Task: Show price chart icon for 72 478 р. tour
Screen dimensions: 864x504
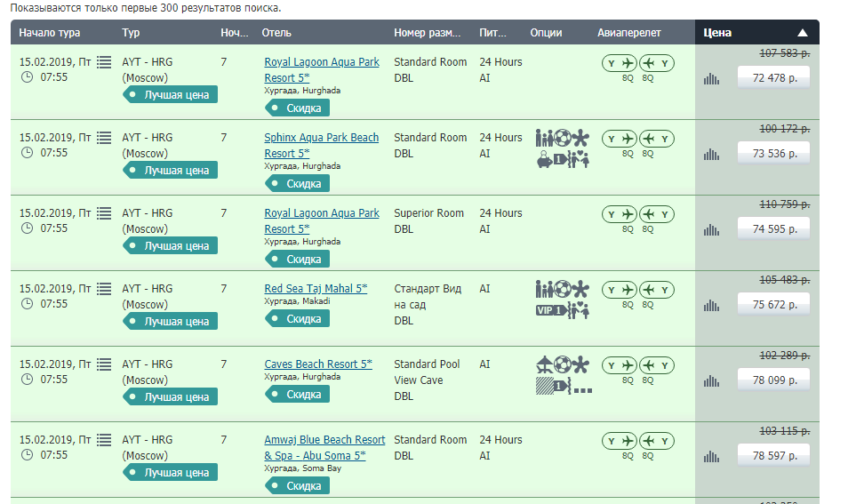Action: click(711, 79)
